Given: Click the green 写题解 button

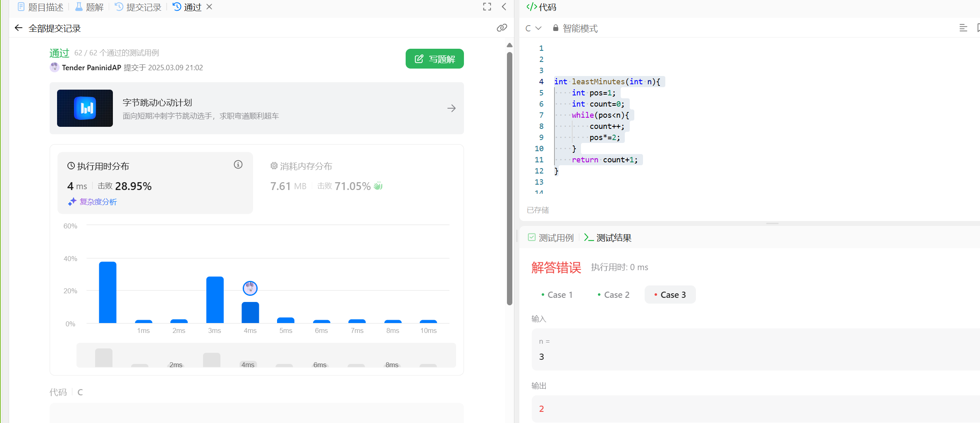Looking at the screenshot, I should tap(435, 59).
